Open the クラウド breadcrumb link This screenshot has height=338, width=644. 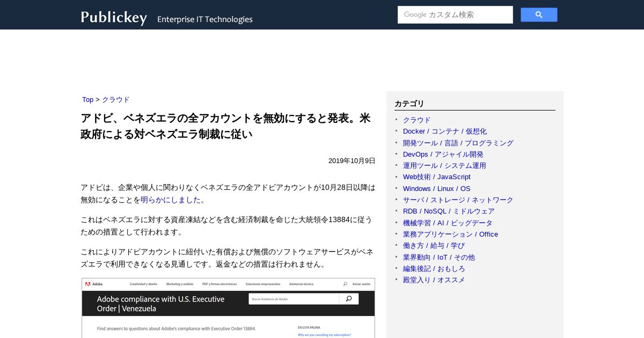[x=116, y=100]
